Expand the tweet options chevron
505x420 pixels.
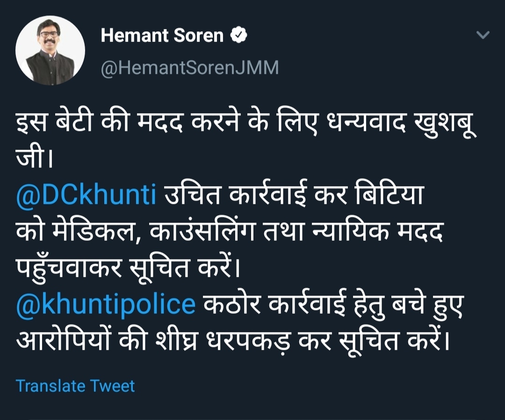483,35
